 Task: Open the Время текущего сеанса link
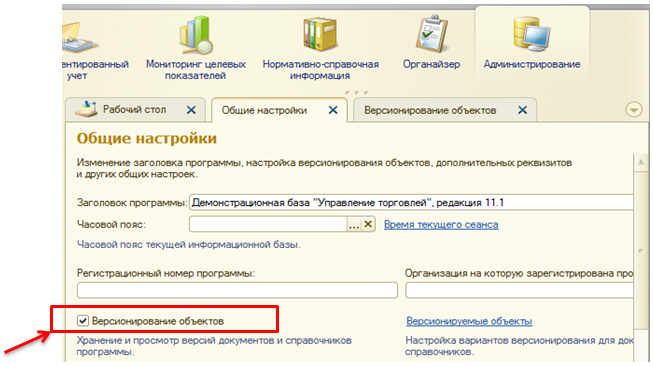click(441, 224)
